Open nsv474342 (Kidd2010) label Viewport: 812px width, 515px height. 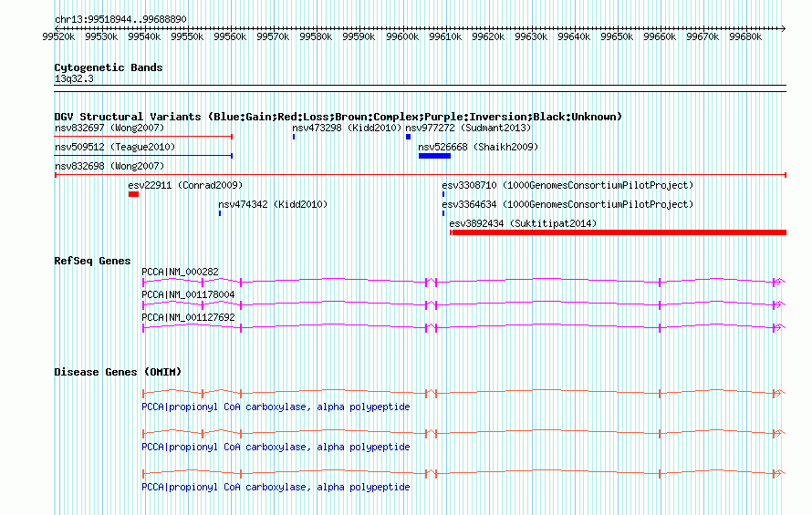[273, 204]
